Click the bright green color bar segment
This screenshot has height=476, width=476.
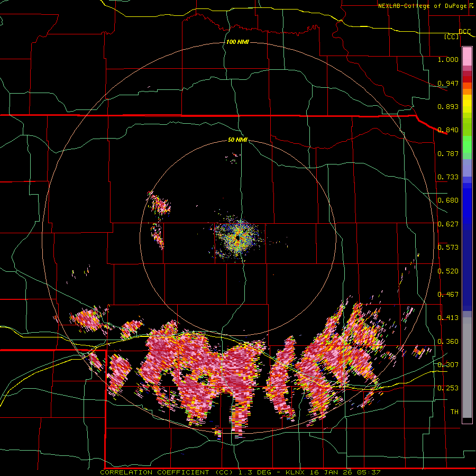point(467,144)
